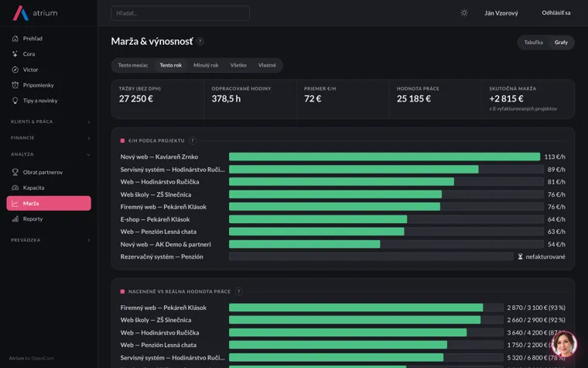Click Nový web — Kaviareň Zrnko bar
The width and height of the screenshot is (588, 368).
click(x=385, y=156)
